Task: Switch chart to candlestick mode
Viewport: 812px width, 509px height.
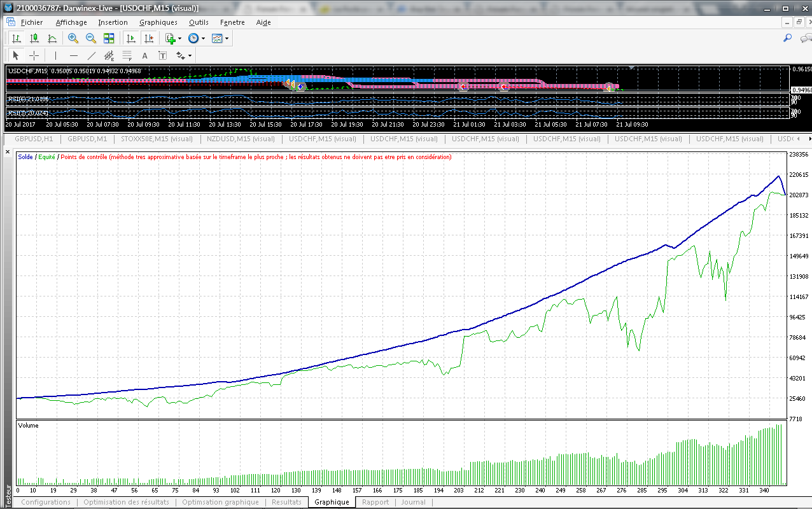Action: [x=34, y=39]
